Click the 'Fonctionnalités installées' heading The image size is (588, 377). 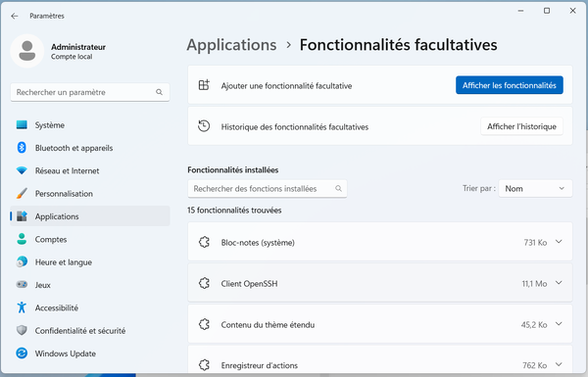(233, 169)
